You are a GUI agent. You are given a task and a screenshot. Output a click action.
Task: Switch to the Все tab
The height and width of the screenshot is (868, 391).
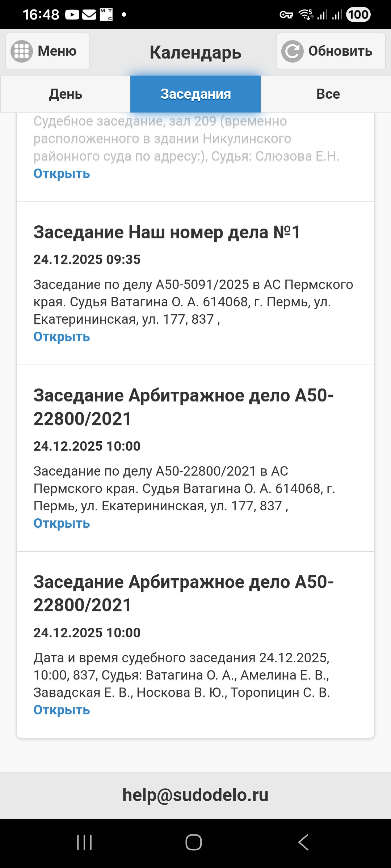[x=327, y=94]
